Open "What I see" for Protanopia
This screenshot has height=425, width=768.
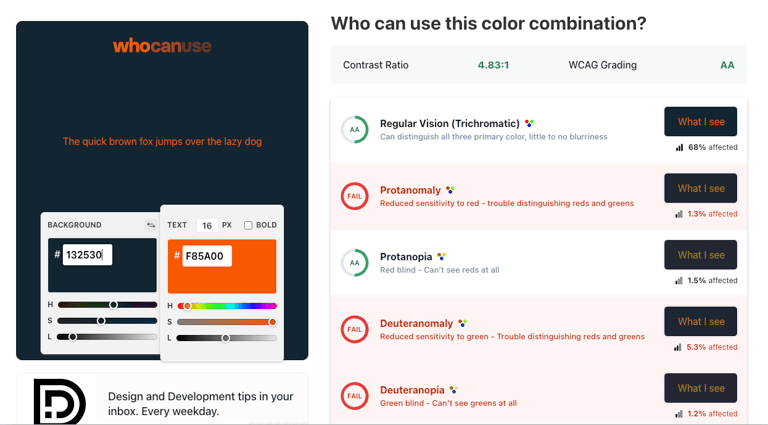coord(700,255)
